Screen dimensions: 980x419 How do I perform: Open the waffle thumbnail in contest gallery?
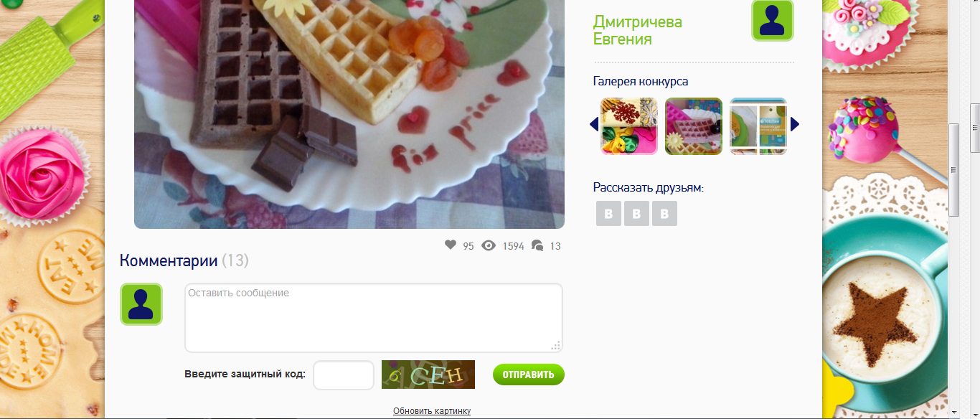(694, 126)
